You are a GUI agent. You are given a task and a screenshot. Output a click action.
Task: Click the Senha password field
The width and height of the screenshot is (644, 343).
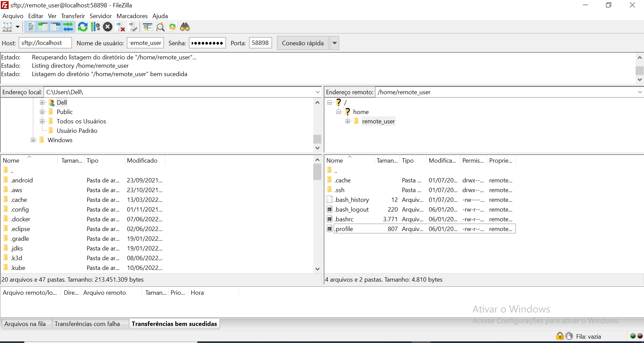(208, 43)
